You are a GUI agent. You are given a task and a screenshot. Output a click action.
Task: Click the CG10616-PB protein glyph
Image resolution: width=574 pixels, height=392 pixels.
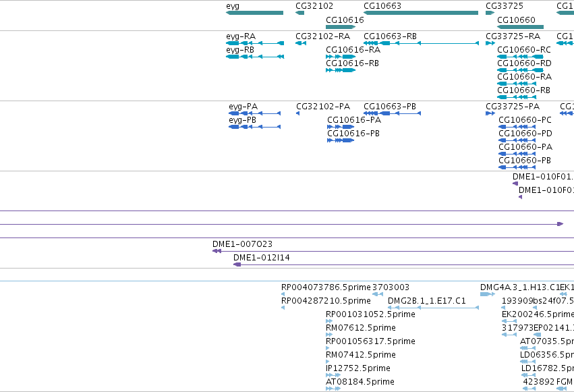pyautogui.click(x=341, y=140)
